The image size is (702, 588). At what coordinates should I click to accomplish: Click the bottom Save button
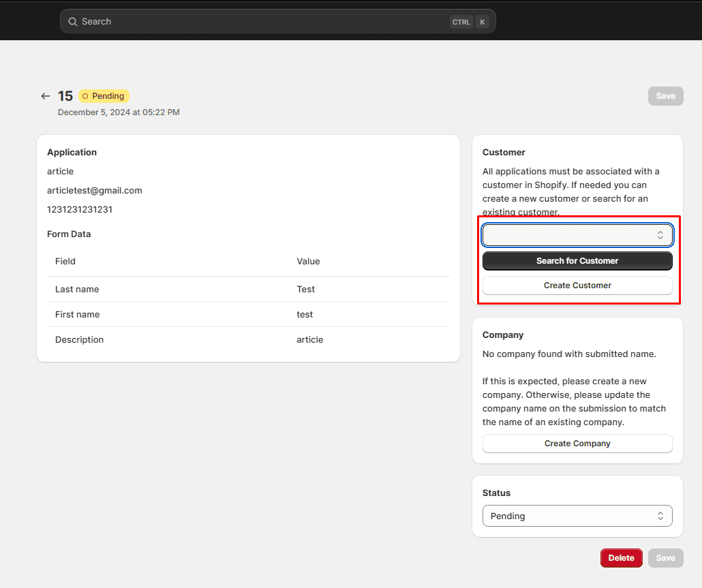tap(665, 558)
